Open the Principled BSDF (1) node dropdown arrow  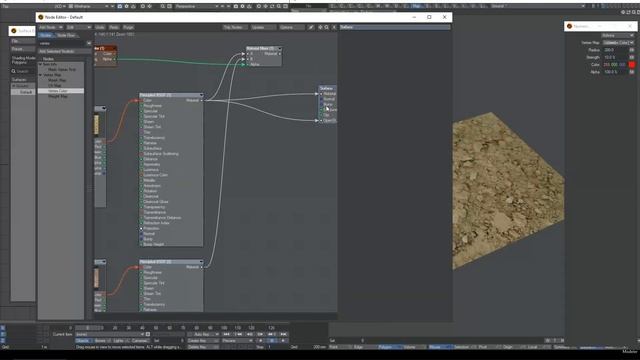201,95
